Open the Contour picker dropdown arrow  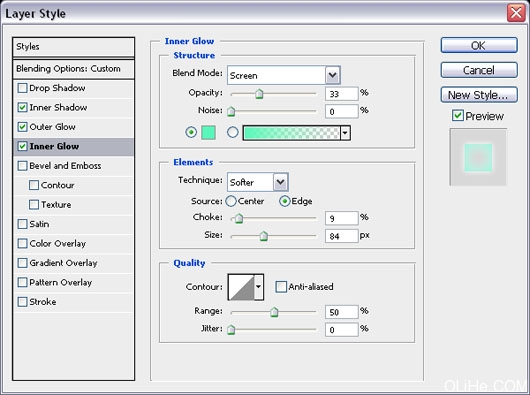point(259,287)
